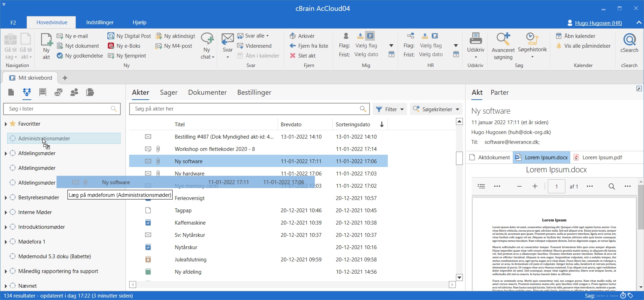This screenshot has height=300, width=644.
Task: Open the Udskriv print button
Action: pos(476,46)
